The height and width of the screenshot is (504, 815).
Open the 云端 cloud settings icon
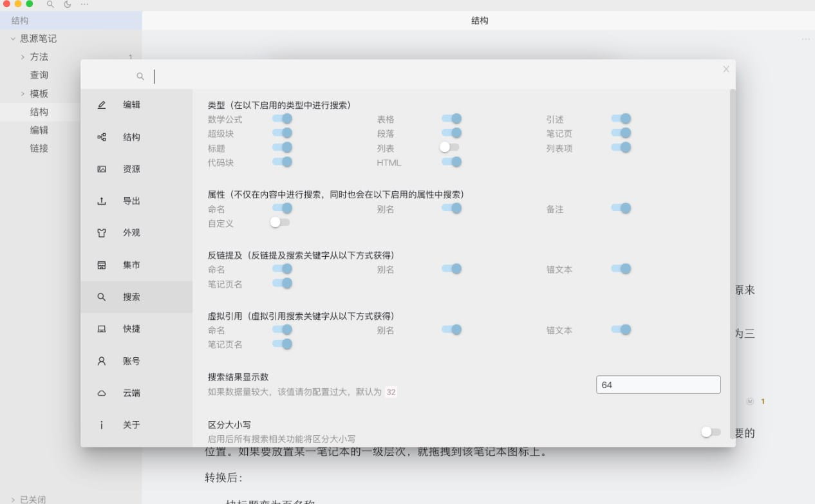click(101, 393)
